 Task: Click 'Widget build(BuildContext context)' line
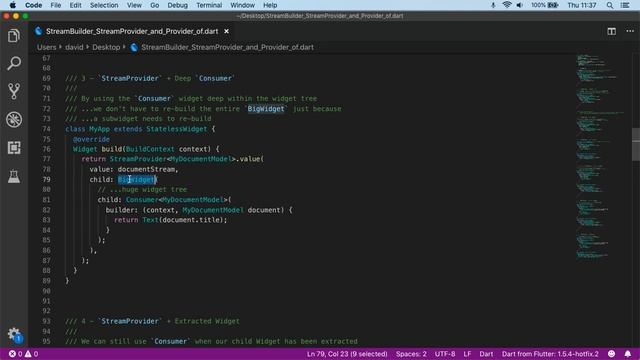pos(146,149)
